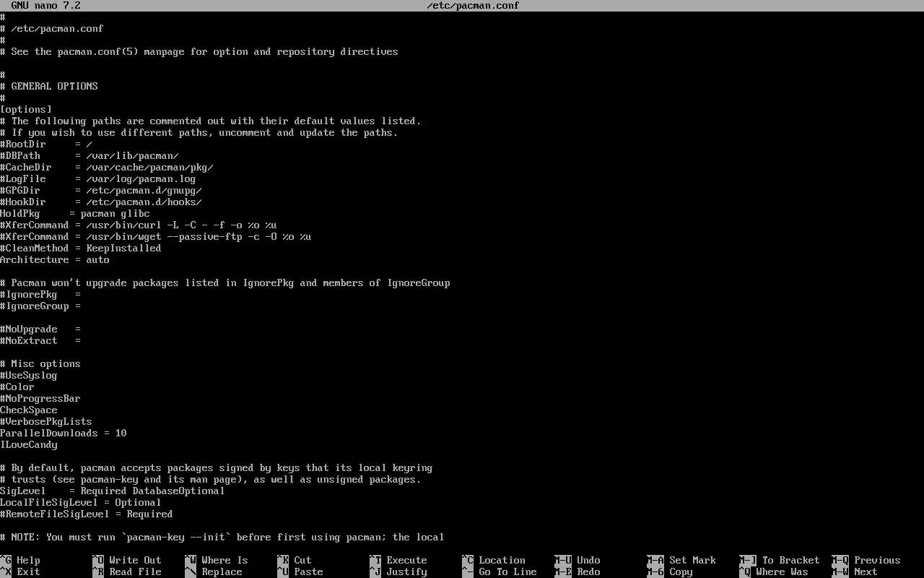This screenshot has height=578, width=924.
Task: Click the HoldPkg = pacman glibc line
Action: pos(75,213)
